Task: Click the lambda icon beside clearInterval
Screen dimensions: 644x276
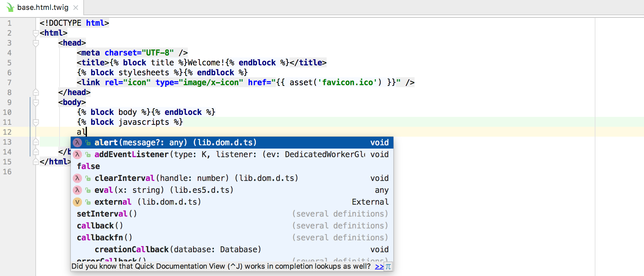Action: click(77, 178)
